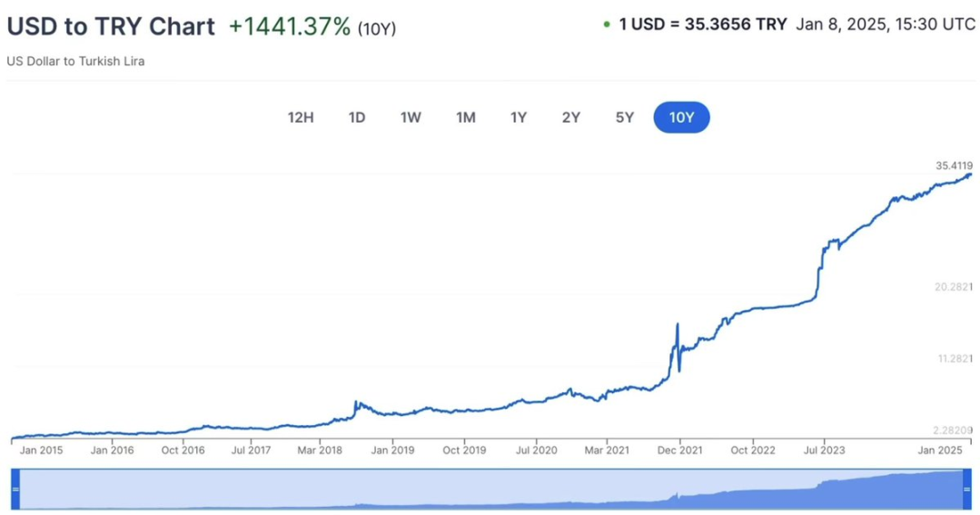The height and width of the screenshot is (515, 980).
Task: Select the 12H time range
Action: (x=301, y=117)
